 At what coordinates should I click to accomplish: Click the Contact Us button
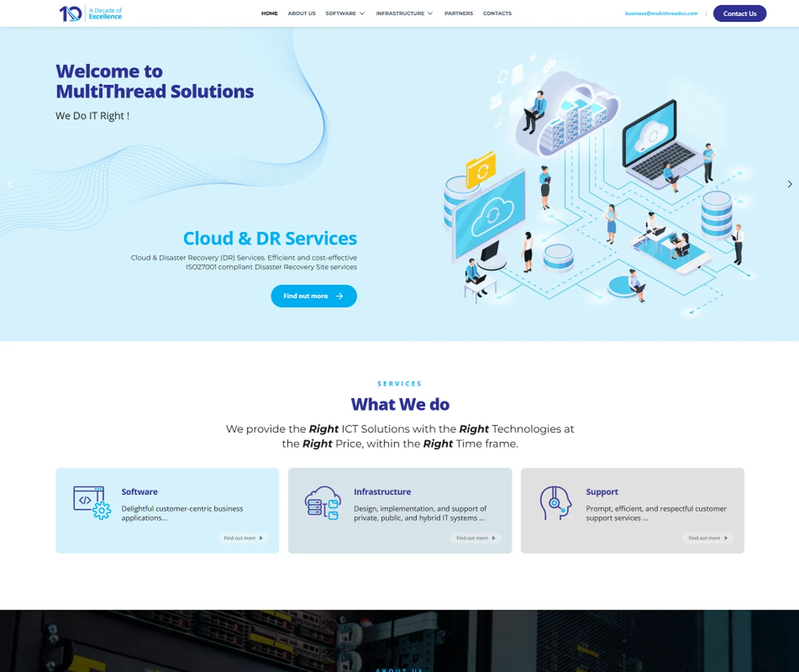740,13
